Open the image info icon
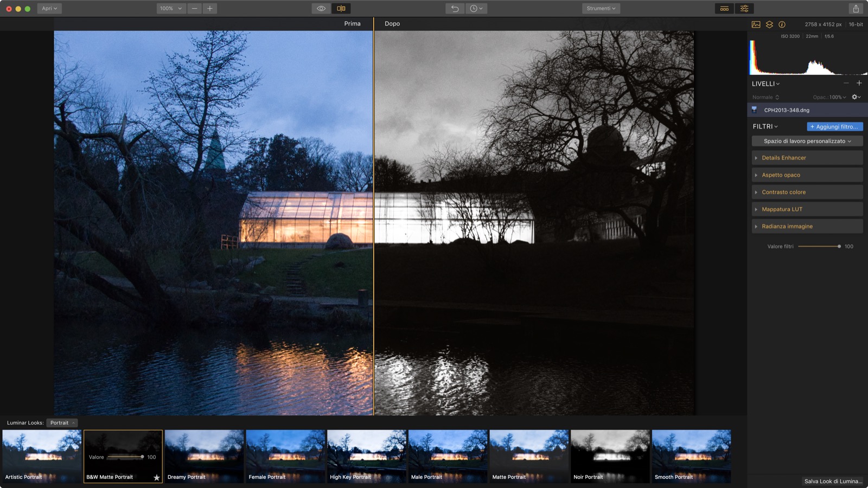 coord(782,24)
